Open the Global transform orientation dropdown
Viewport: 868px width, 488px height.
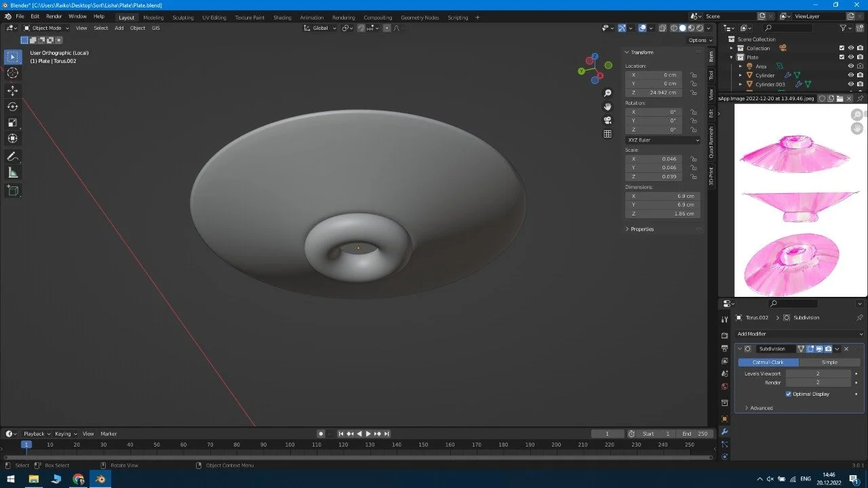pyautogui.click(x=319, y=28)
